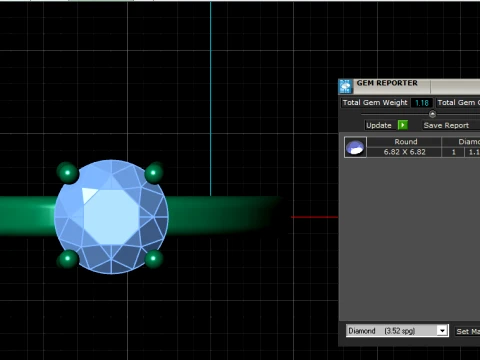Click the Set Material button
Screen dimensions: 480x360
[x=468, y=331]
